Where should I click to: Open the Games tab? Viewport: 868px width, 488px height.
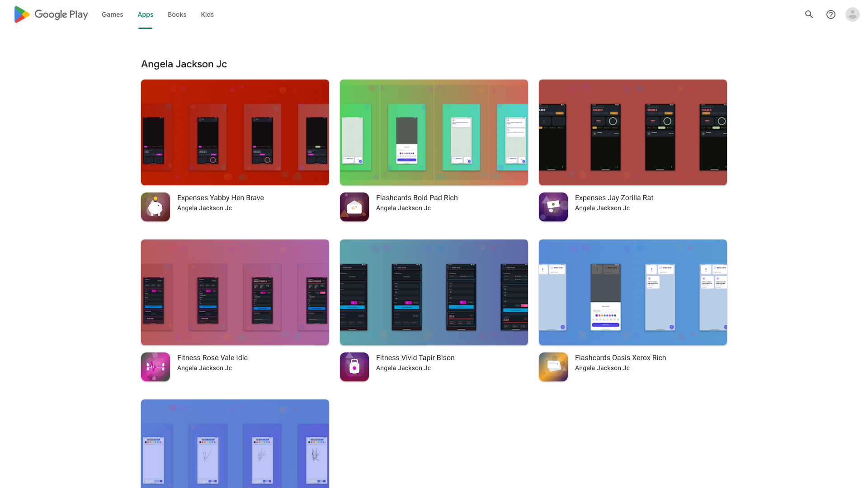click(112, 14)
